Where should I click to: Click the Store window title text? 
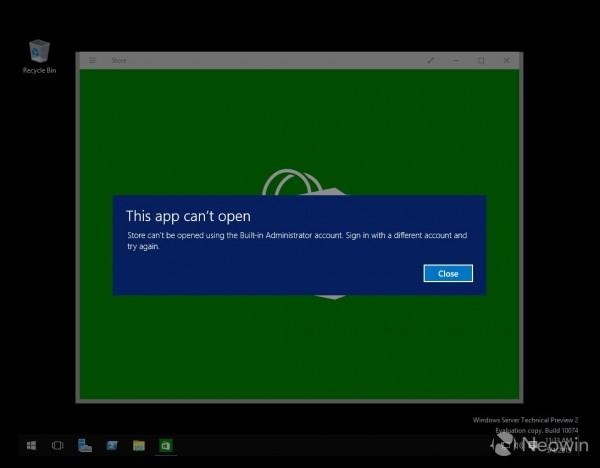click(x=119, y=60)
